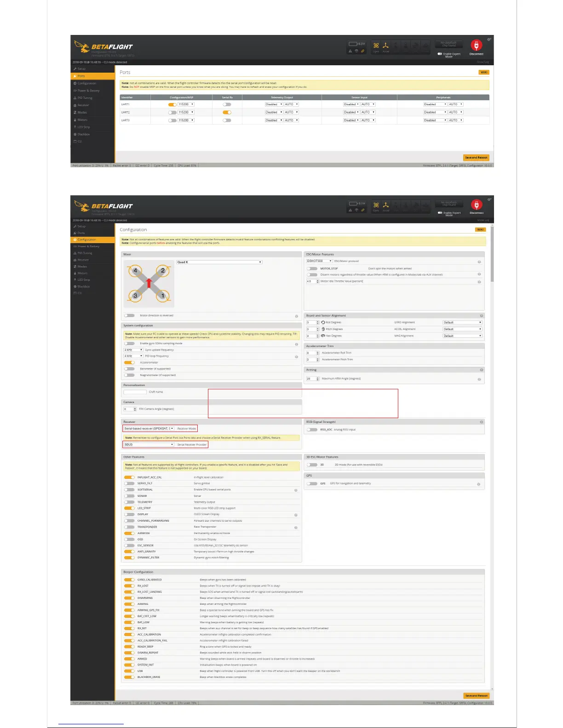This screenshot has width=563, height=728.
Task: Click the help icon beside the ESC/Motor protocol
Action: coord(479,262)
